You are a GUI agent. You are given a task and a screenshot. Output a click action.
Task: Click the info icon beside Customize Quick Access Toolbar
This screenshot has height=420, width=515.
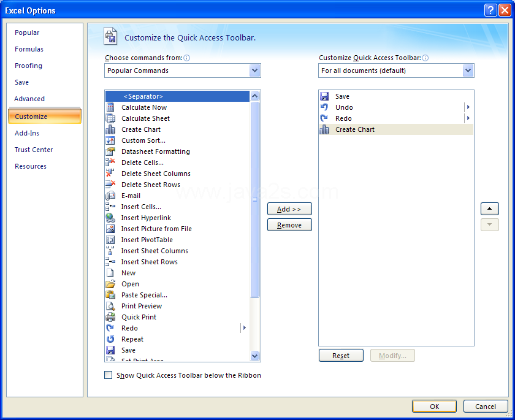(425, 58)
